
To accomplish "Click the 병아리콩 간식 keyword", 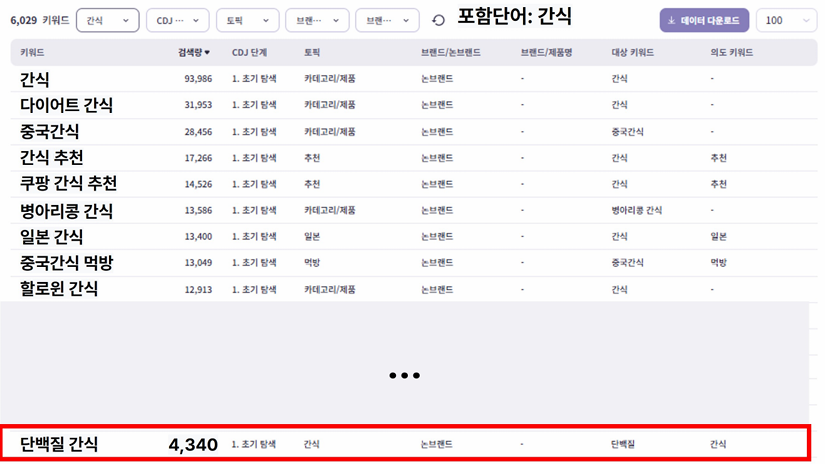I will pos(66,210).
